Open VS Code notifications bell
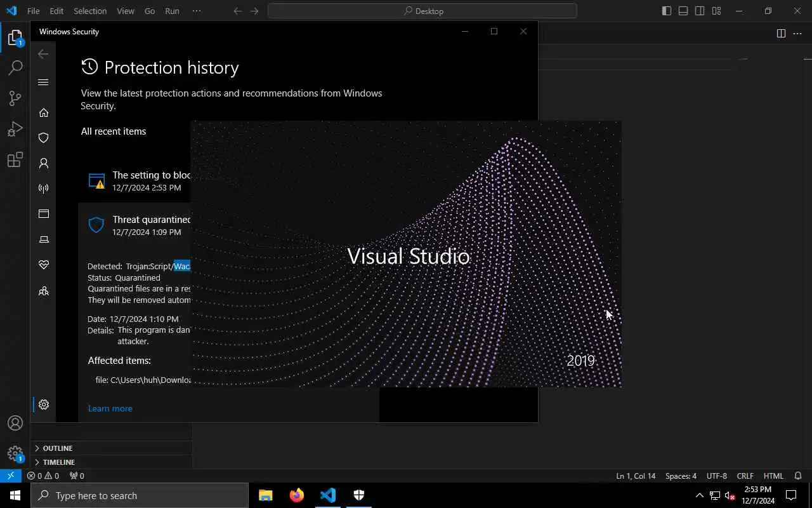Viewport: 812px width, 508px height. (x=799, y=476)
